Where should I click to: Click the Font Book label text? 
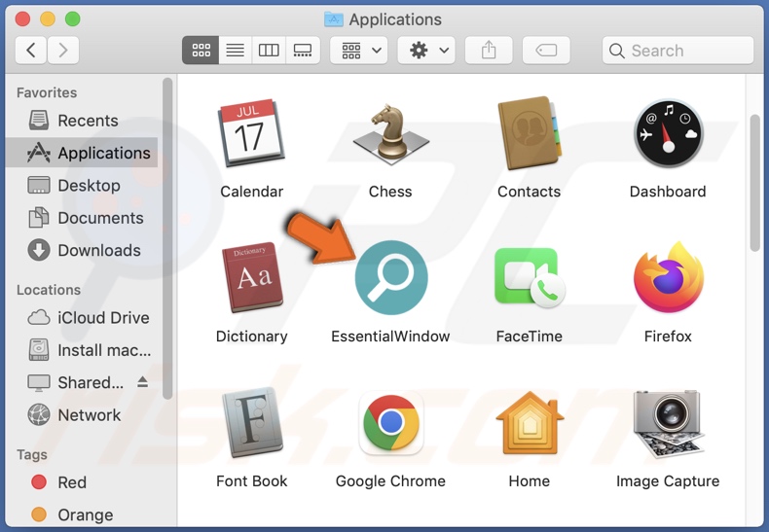point(251,481)
